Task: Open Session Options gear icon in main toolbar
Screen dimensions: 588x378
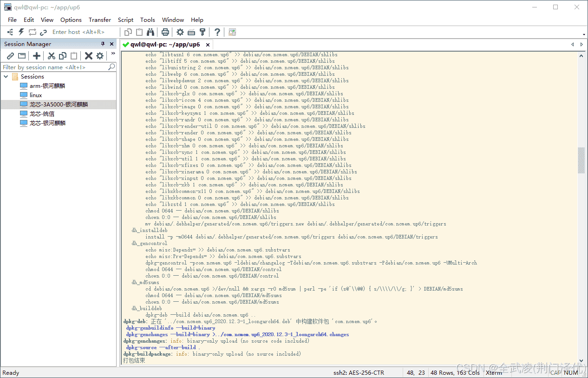Action: (x=180, y=32)
